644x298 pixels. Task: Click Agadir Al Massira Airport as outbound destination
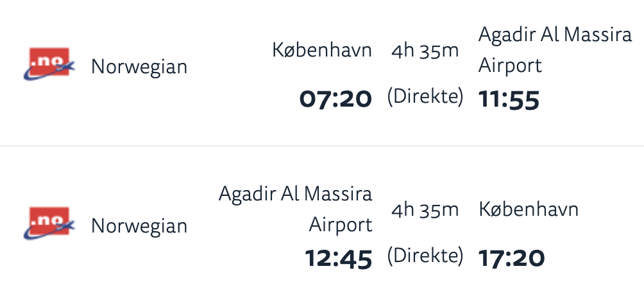click(555, 49)
